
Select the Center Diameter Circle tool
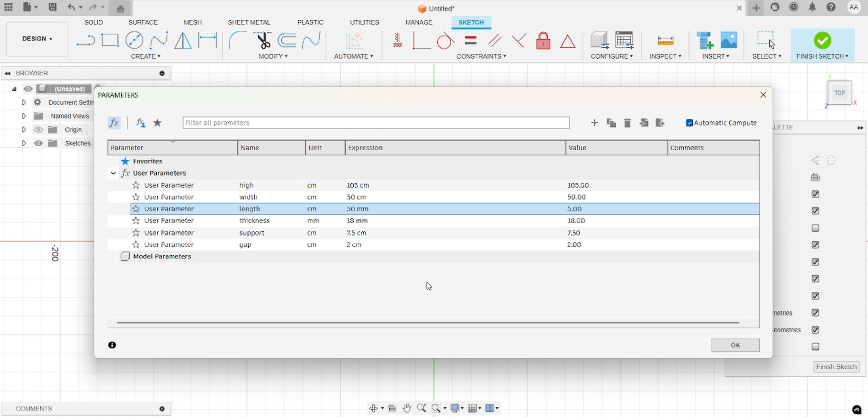[134, 40]
